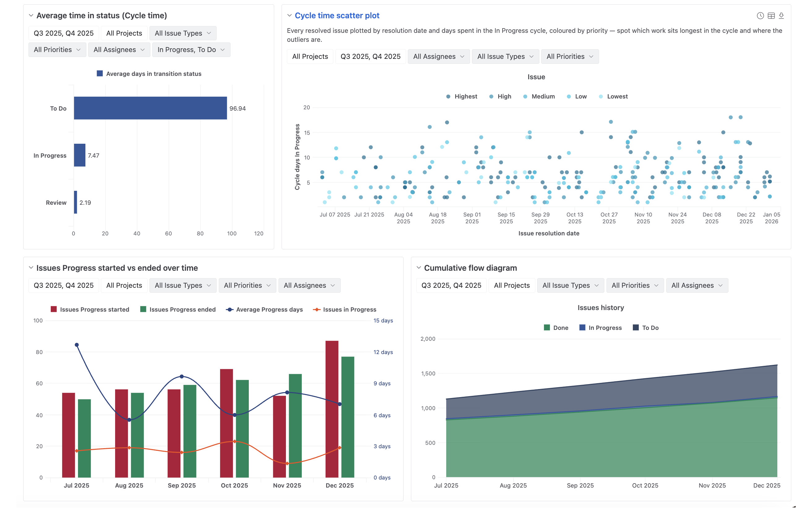Toggle Issues Progress started legend series

[90, 309]
